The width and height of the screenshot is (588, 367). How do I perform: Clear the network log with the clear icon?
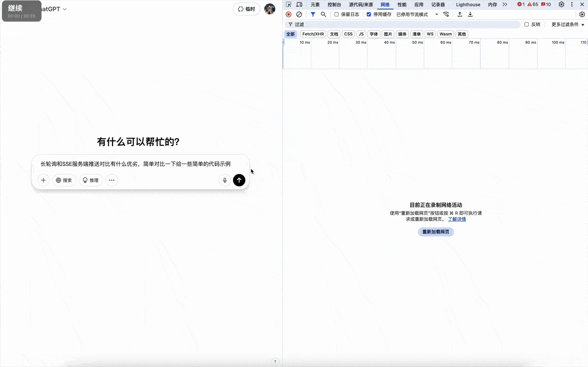299,14
